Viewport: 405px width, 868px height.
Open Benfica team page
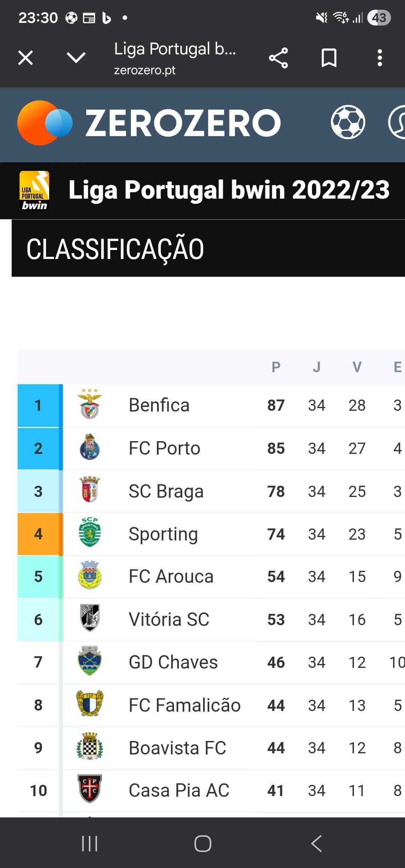pyautogui.click(x=159, y=405)
